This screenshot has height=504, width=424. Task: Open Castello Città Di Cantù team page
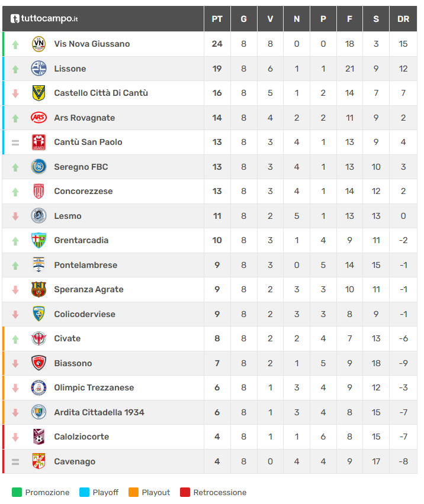[x=101, y=93]
